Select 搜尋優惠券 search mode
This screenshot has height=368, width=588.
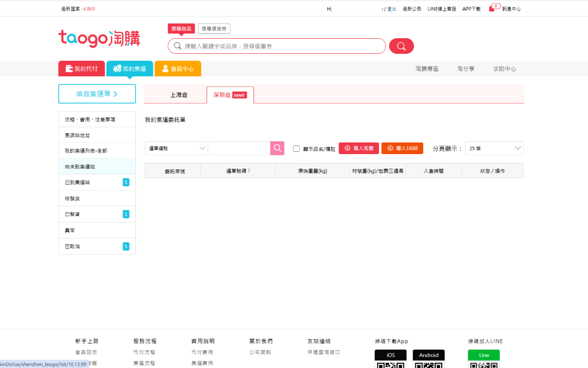(x=214, y=29)
